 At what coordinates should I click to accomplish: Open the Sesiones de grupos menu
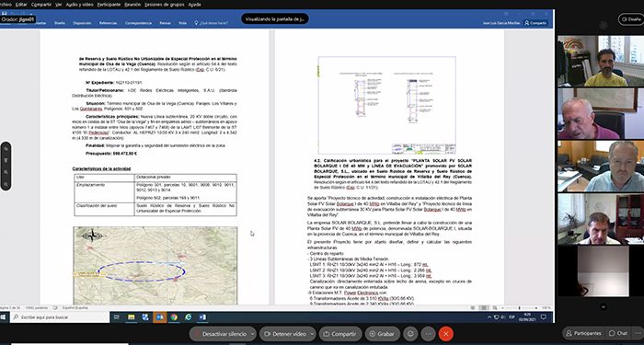(x=165, y=5)
